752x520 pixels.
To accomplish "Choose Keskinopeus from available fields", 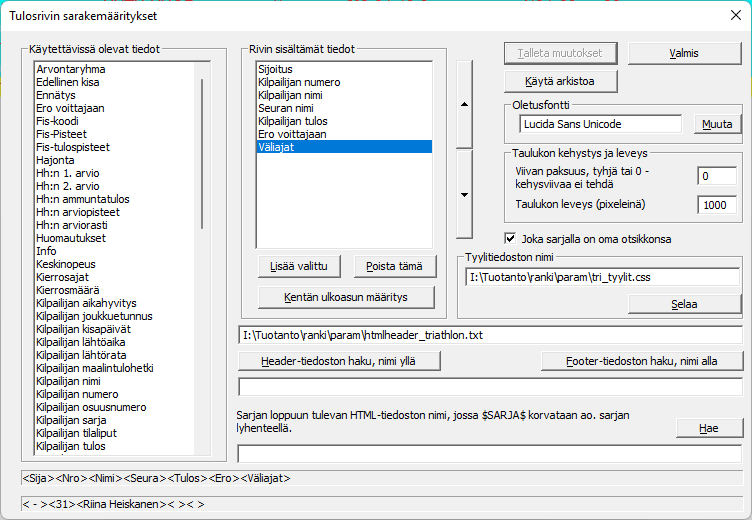I will click(66, 264).
